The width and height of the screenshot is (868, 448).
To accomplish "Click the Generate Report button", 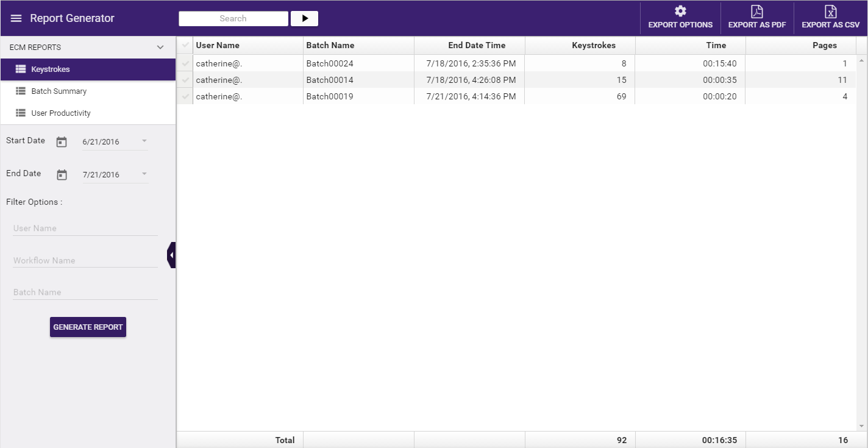I will (88, 327).
